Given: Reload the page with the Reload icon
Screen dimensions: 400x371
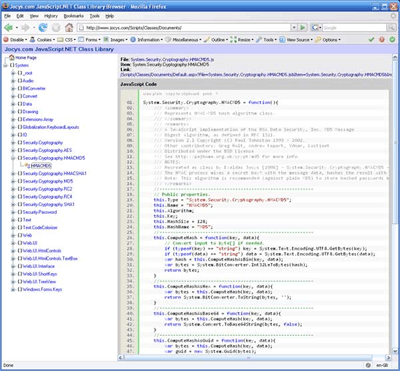Looking at the screenshot, I should click(x=43, y=28).
